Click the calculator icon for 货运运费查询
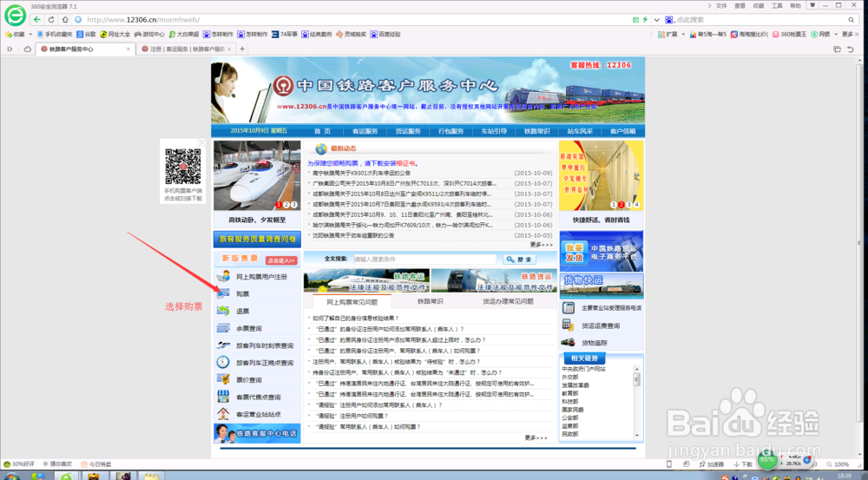This screenshot has height=480, width=868. click(x=568, y=325)
